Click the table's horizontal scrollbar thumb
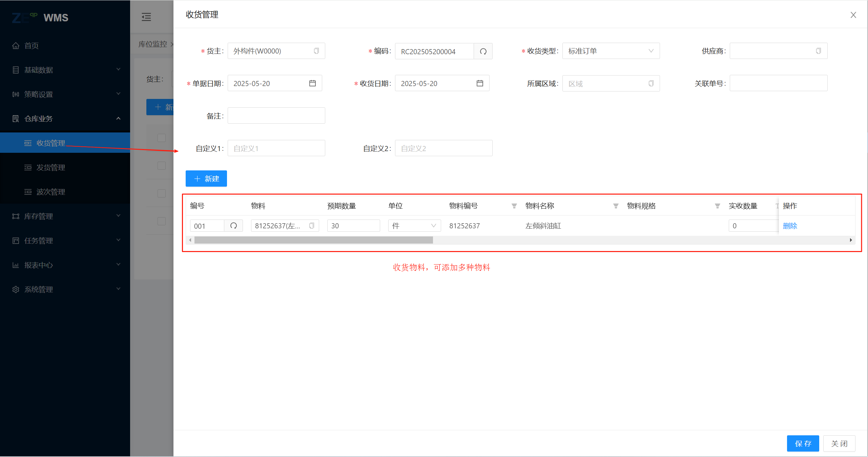The height and width of the screenshot is (457, 868). coord(313,240)
